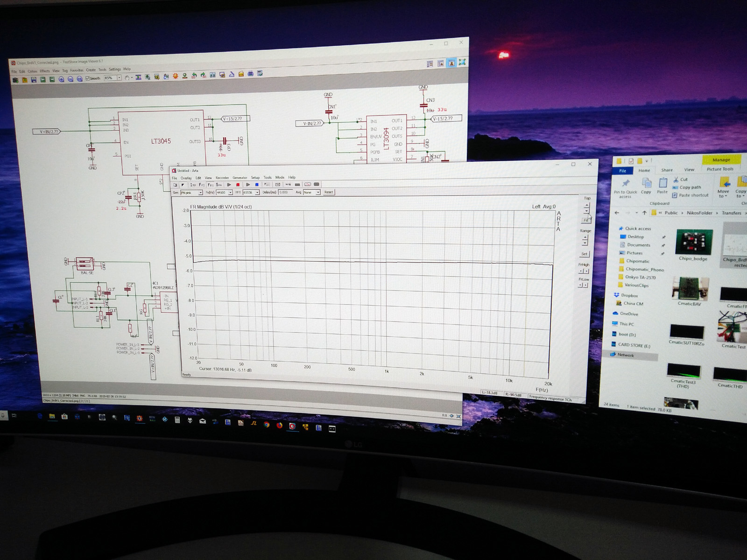747x560 pixels.
Task: Click the red curve overlay icon in Arta
Action: 308,184
